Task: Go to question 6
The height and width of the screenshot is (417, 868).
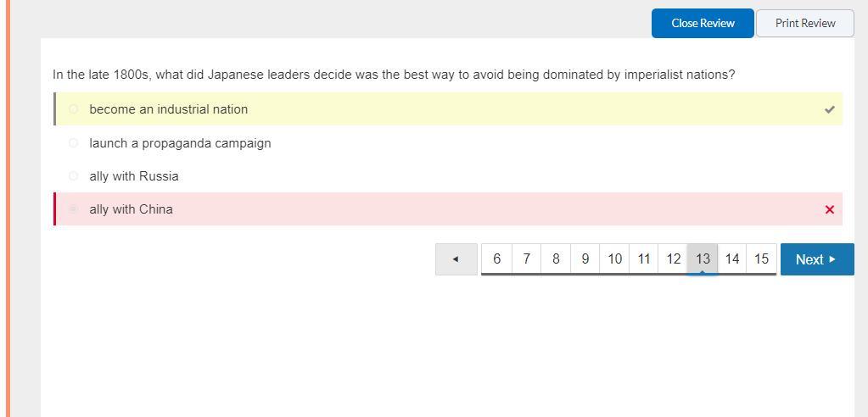Action: pos(496,259)
